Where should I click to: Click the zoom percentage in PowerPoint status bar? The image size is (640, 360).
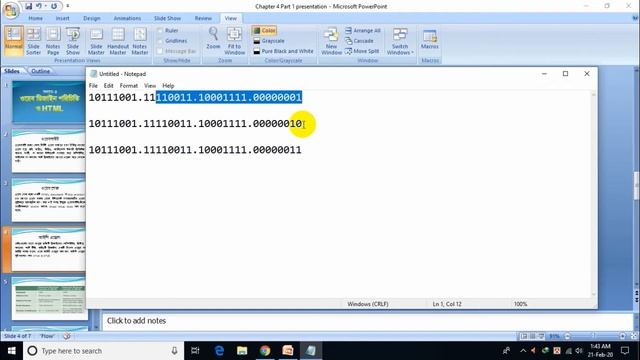point(554,336)
